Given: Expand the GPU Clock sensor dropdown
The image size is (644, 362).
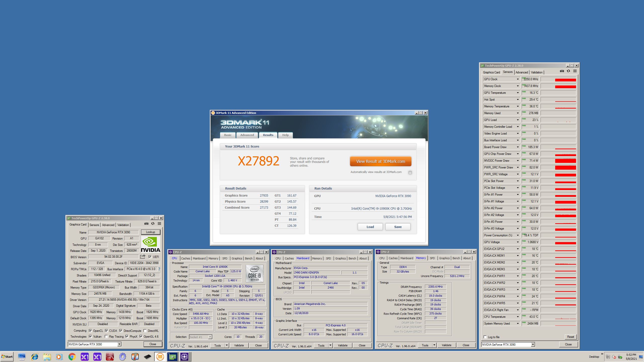Looking at the screenshot, I should (518, 79).
